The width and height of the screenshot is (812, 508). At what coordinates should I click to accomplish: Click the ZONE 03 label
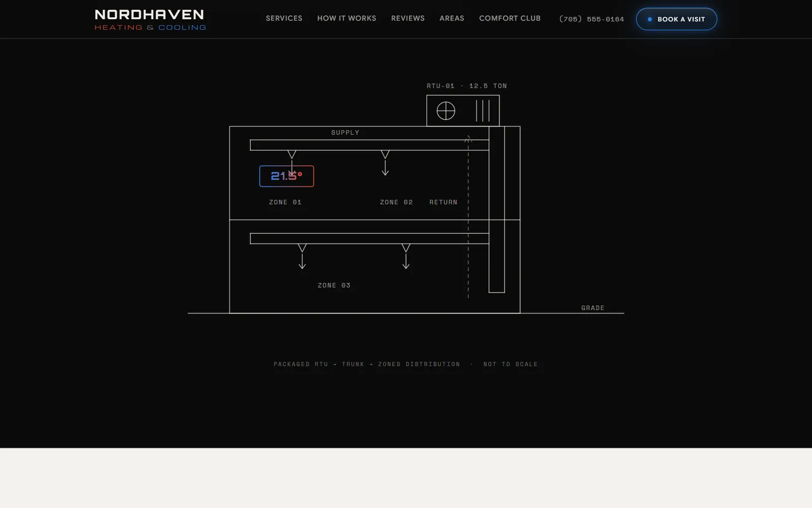tap(334, 285)
